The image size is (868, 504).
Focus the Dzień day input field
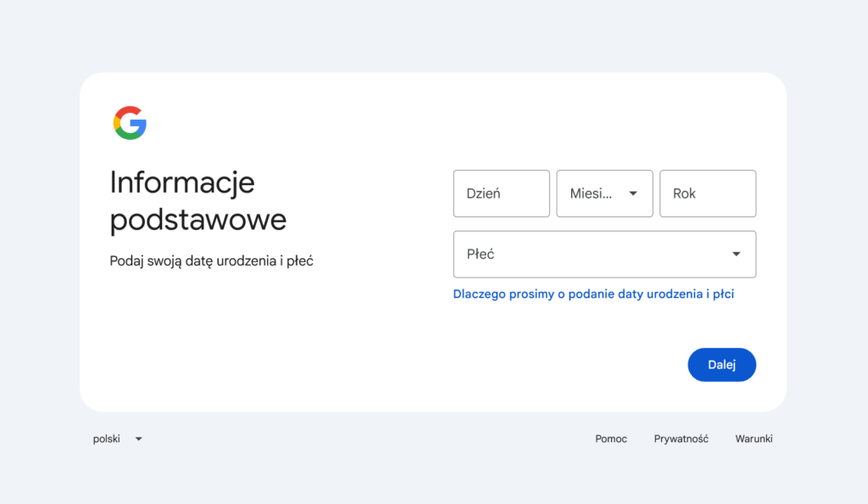[x=502, y=193]
